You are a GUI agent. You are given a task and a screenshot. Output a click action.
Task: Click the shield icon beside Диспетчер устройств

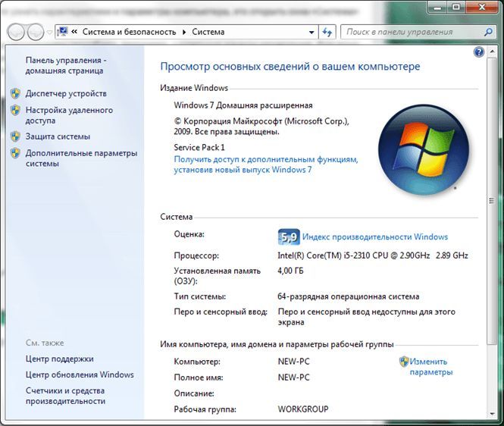15,93
